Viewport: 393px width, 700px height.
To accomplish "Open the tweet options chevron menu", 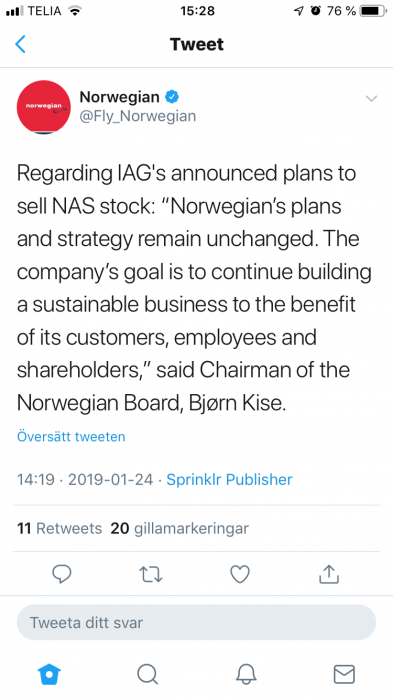I will point(371,98).
